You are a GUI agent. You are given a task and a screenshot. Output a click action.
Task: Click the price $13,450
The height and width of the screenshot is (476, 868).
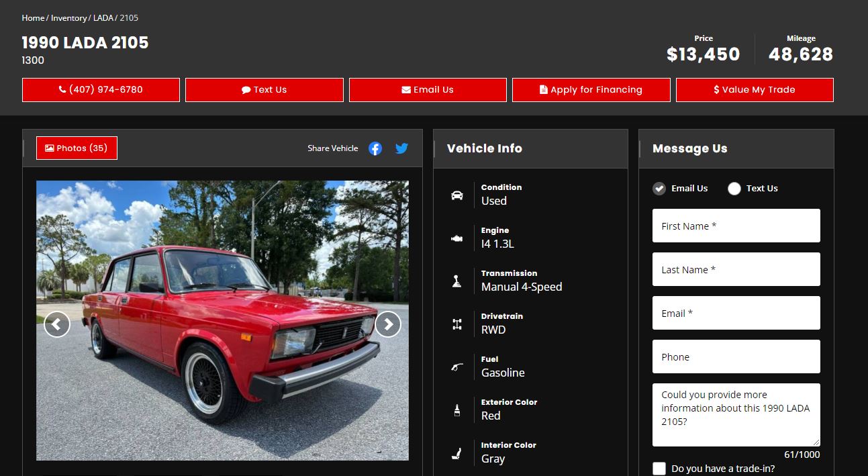tap(704, 54)
